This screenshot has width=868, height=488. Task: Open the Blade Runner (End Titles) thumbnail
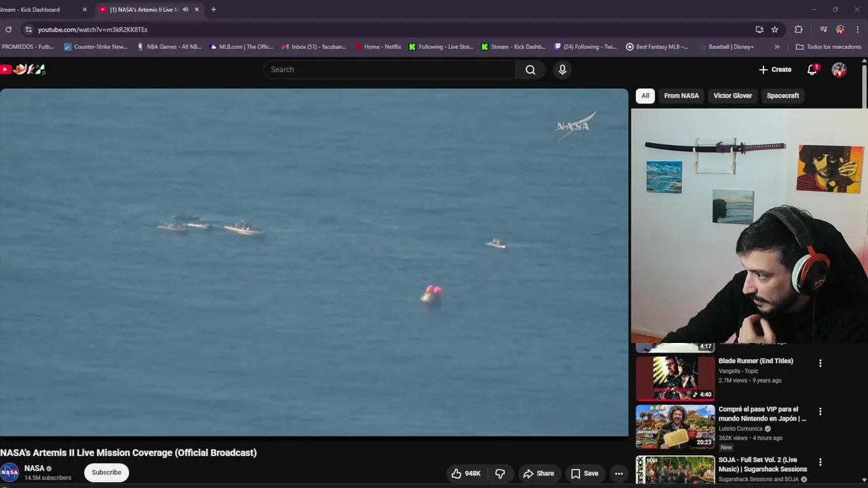pos(675,378)
